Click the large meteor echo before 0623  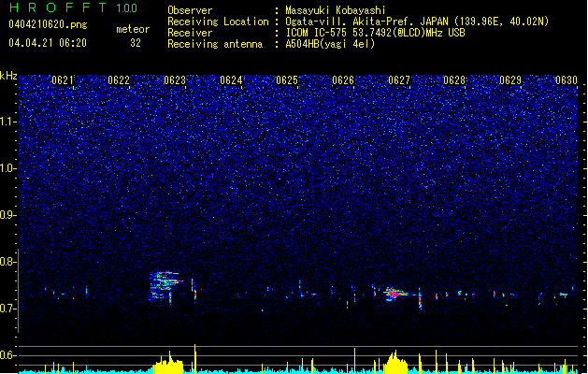(x=165, y=286)
